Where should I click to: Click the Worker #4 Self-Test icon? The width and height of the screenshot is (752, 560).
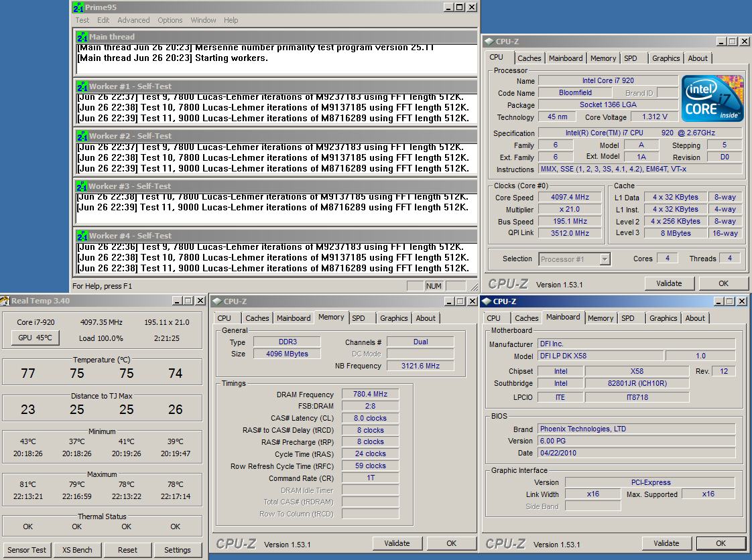pos(82,236)
